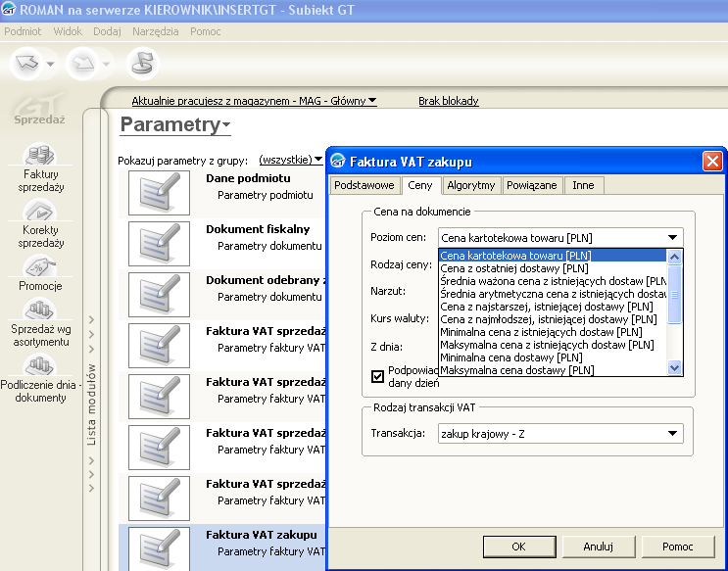728x571 pixels.
Task: Select the Dokument fiskalny parameter row
Action: click(x=222, y=244)
